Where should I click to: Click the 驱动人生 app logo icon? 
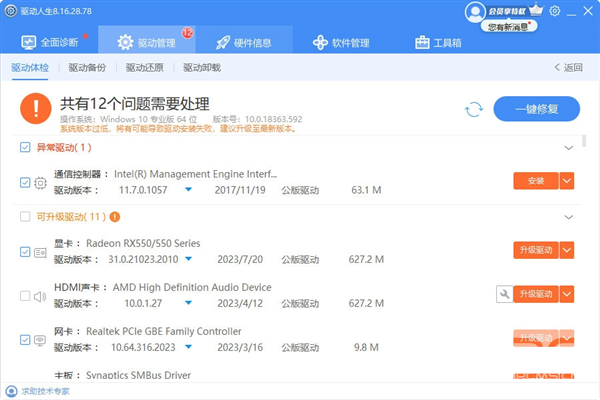[11, 11]
